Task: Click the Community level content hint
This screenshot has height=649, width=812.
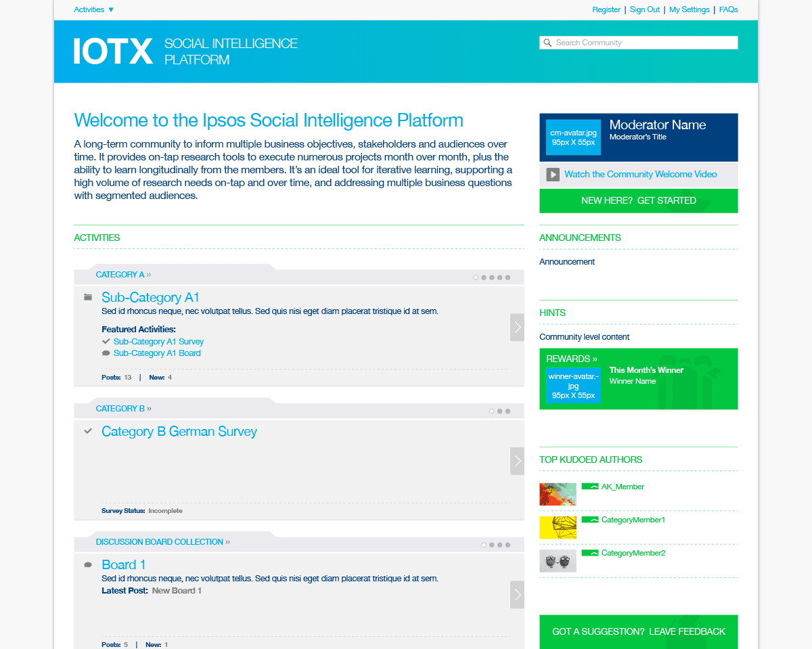Action: [x=585, y=337]
